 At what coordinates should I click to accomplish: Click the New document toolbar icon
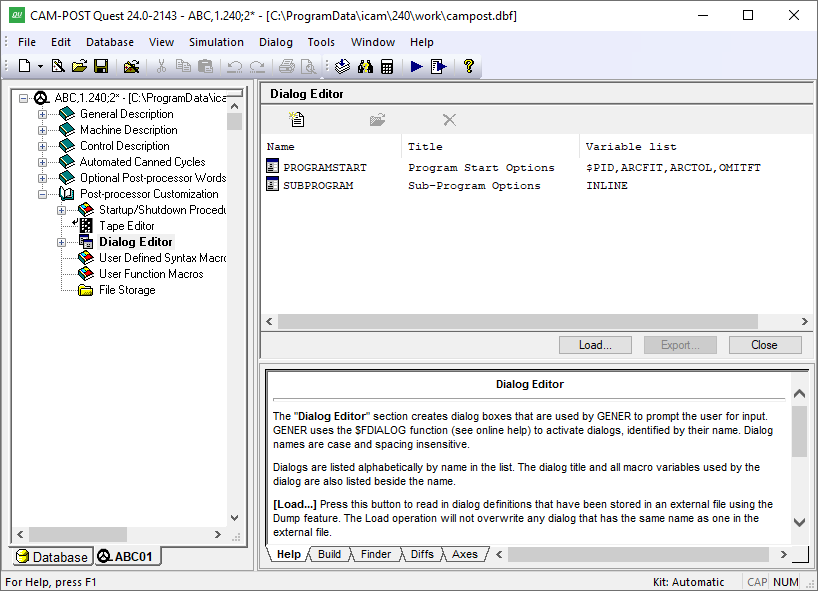tap(24, 66)
